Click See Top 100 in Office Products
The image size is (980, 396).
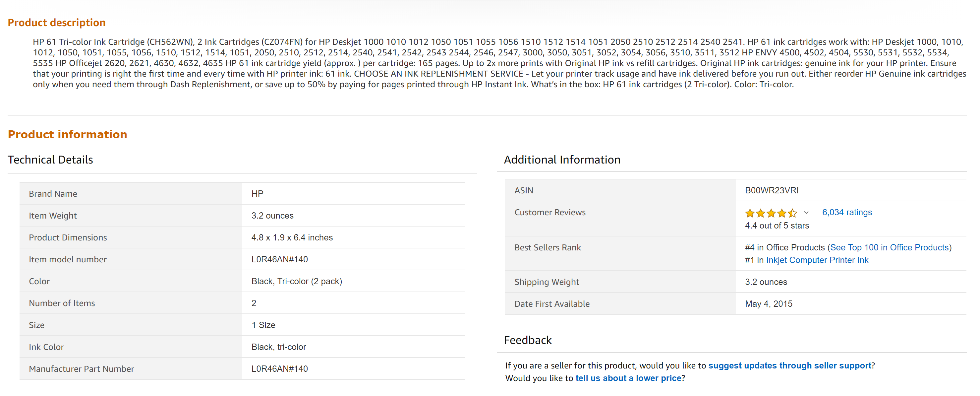(x=889, y=247)
